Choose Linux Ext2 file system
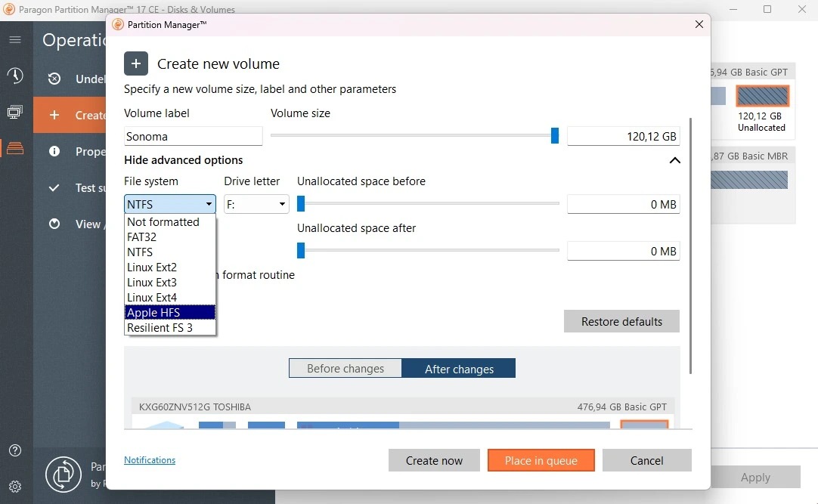Image resolution: width=818 pixels, height=504 pixels. click(x=169, y=267)
